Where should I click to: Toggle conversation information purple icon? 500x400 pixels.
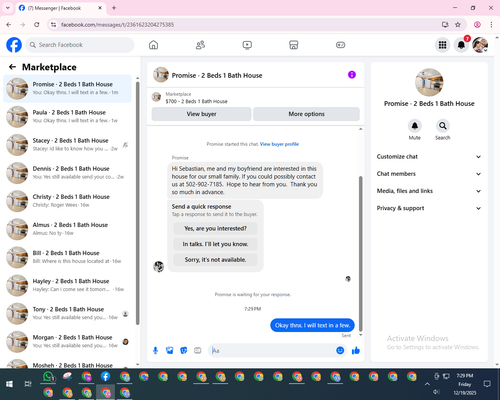352,75
